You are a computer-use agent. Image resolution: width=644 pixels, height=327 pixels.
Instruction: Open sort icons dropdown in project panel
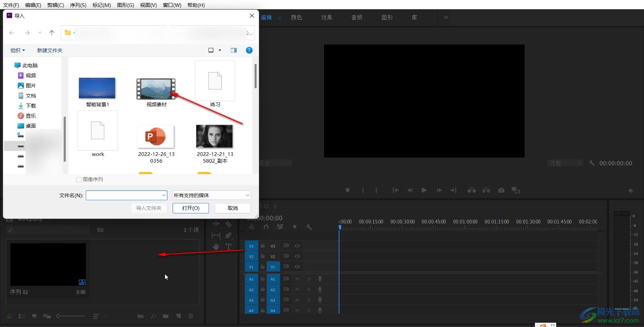pos(99,316)
